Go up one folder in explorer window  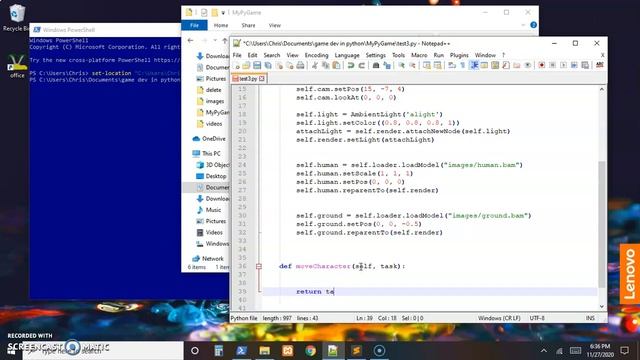[x=224, y=40]
